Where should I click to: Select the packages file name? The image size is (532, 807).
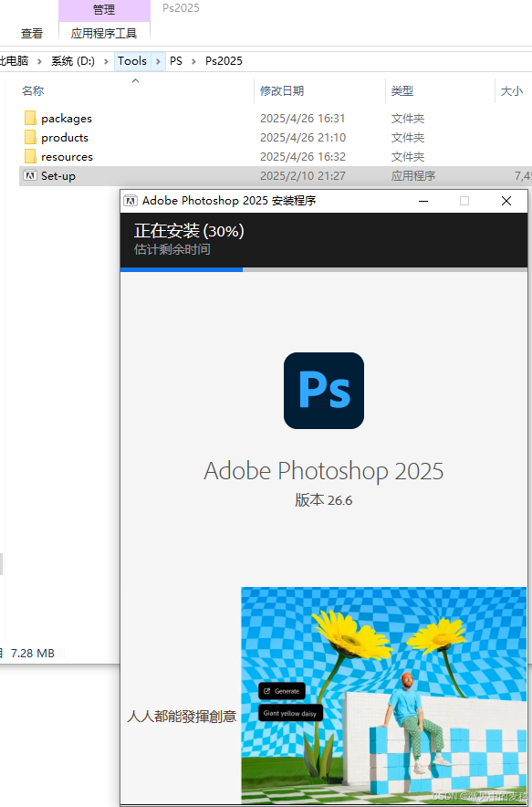(x=67, y=119)
